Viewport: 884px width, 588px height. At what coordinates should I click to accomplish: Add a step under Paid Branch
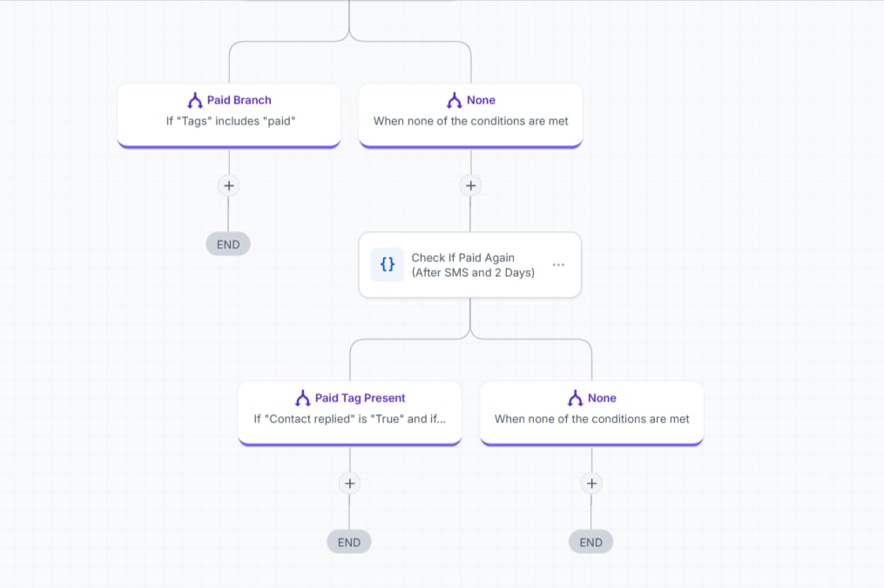(229, 186)
